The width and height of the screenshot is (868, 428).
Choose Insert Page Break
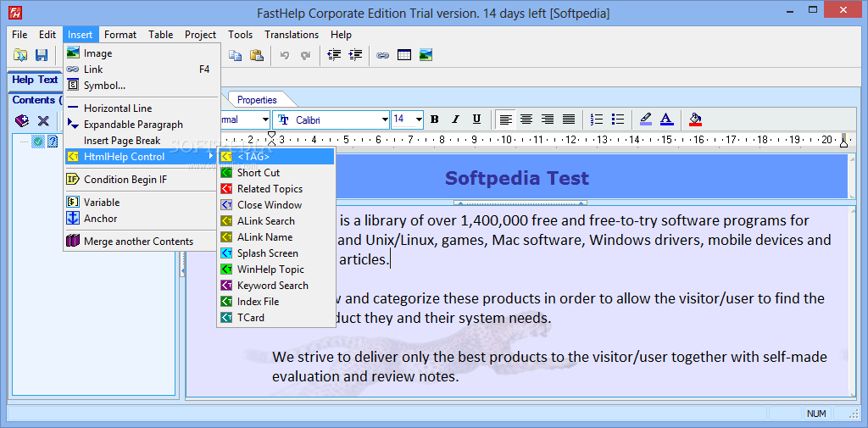pyautogui.click(x=142, y=140)
